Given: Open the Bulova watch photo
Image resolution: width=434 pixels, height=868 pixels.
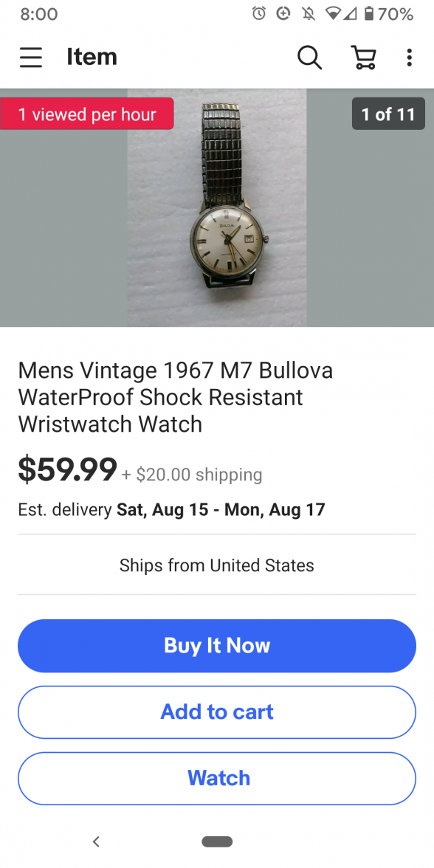Looking at the screenshot, I should click(217, 207).
